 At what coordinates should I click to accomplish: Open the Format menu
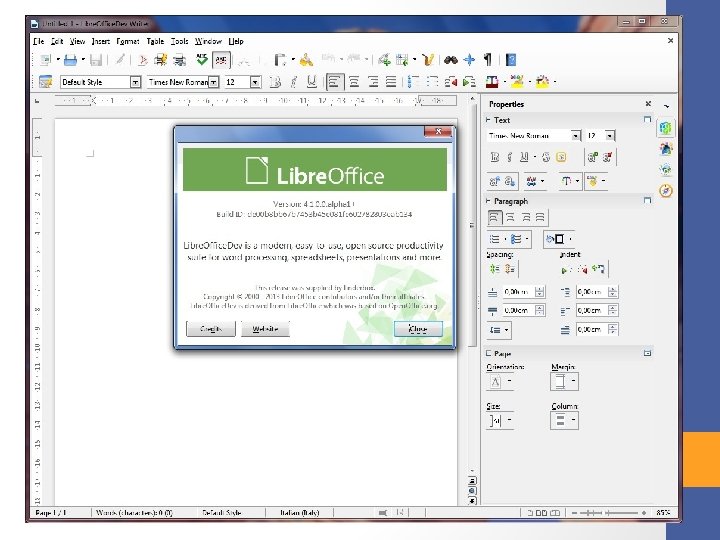[x=128, y=41]
